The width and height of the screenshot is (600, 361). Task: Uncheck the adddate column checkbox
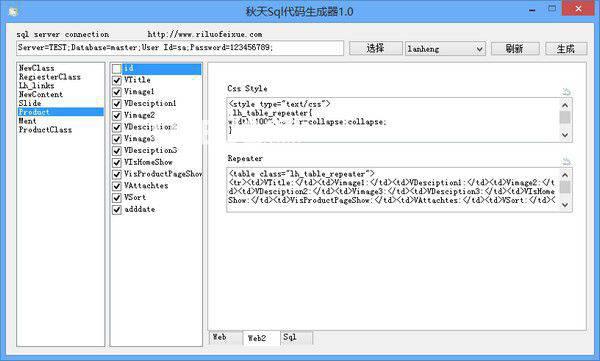point(117,210)
